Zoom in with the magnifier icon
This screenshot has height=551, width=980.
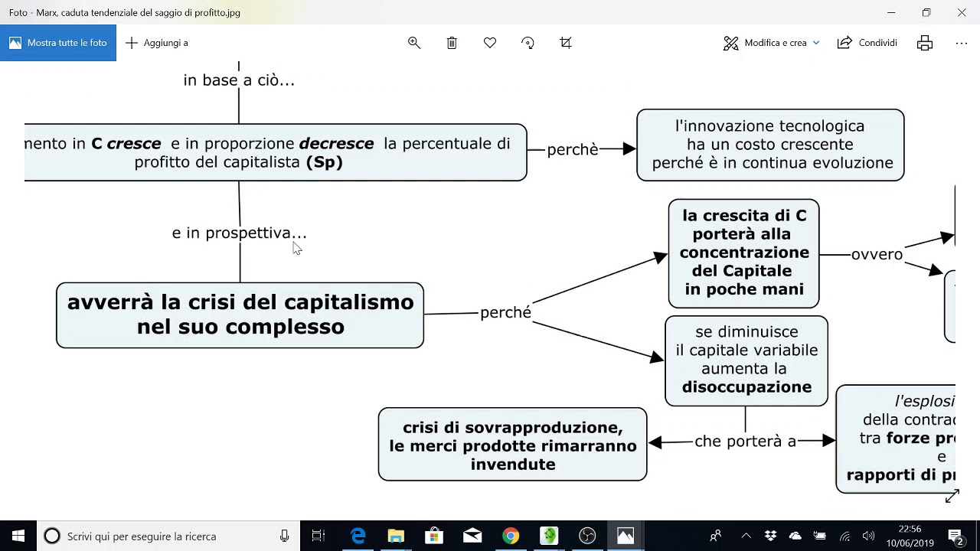[x=414, y=43]
